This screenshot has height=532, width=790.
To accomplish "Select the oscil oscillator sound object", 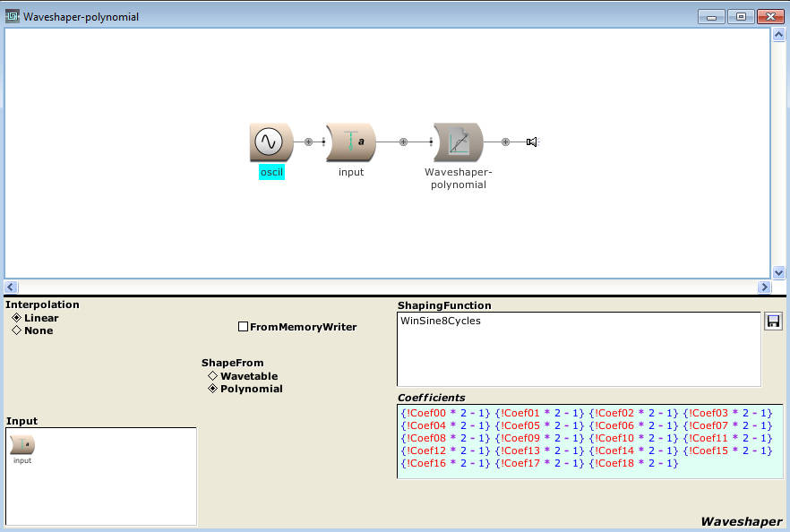I will click(x=271, y=142).
